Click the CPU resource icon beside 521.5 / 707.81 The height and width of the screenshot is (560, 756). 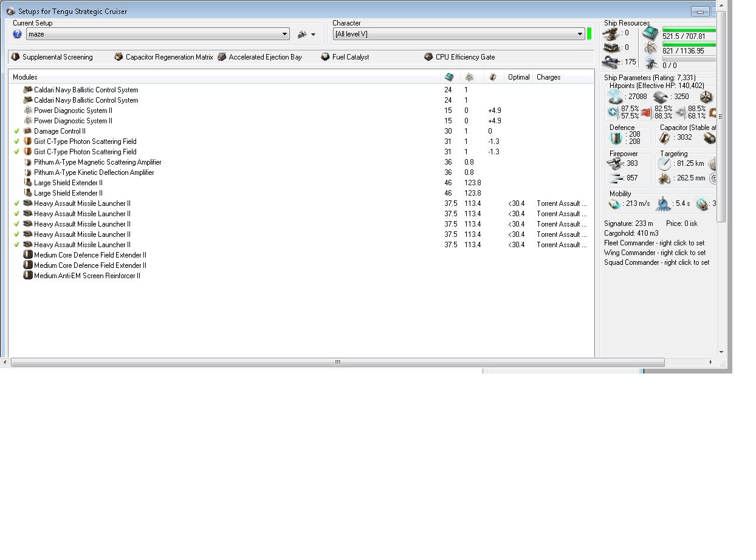tap(650, 33)
